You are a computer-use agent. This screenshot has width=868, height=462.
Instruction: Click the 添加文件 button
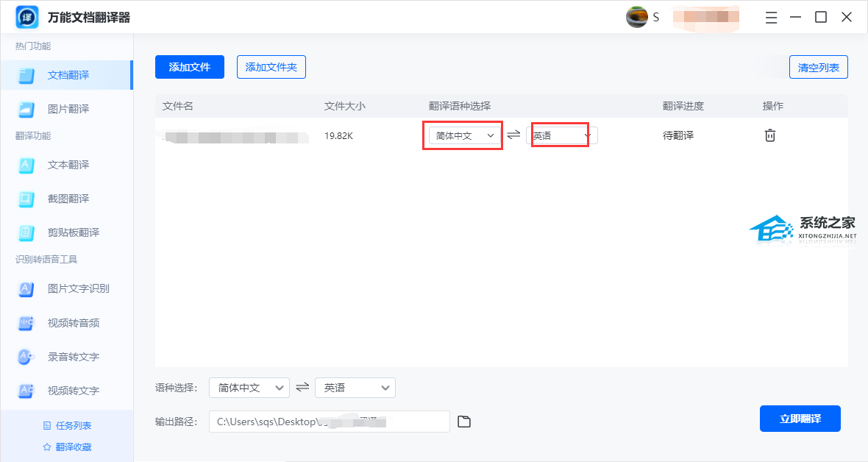(189, 67)
